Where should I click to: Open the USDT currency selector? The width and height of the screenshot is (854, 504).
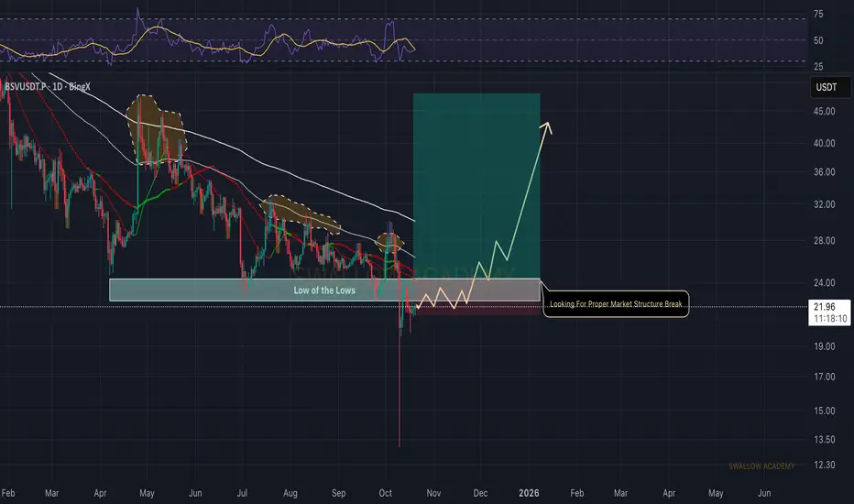click(x=830, y=87)
